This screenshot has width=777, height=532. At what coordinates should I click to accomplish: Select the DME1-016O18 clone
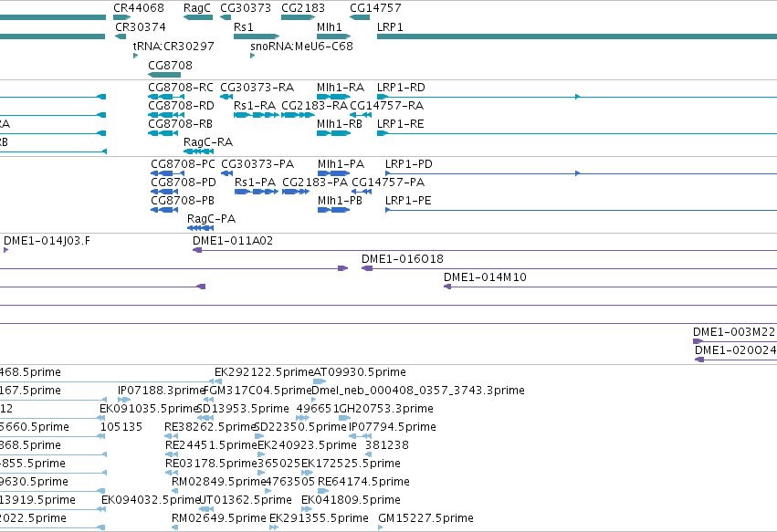tap(570, 268)
